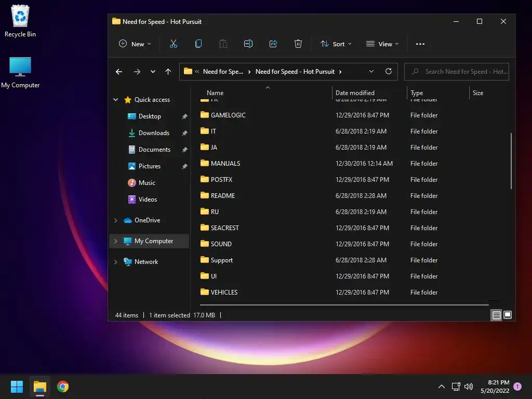Go up one folder level arrow

point(168,72)
